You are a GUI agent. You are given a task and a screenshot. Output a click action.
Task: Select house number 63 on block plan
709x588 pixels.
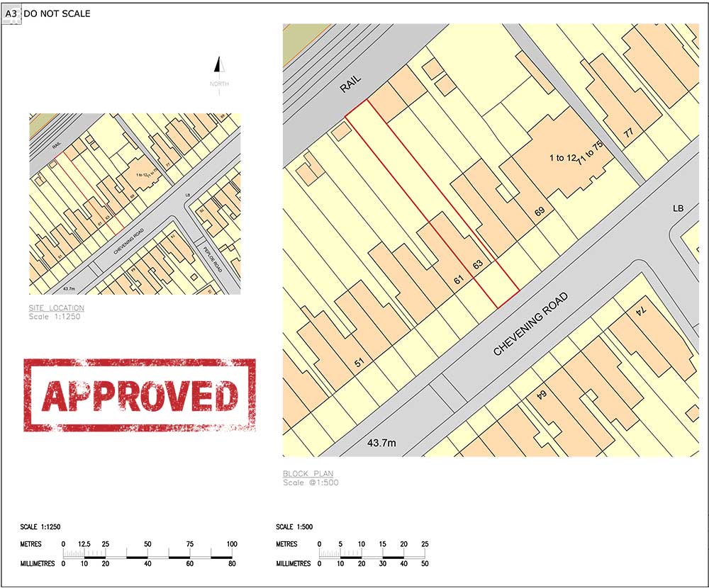pos(478,264)
